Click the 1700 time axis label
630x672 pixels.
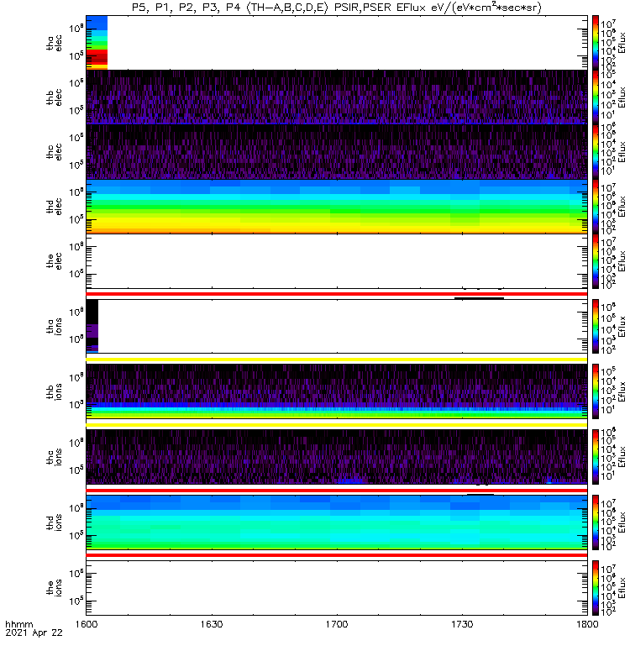(x=337, y=624)
